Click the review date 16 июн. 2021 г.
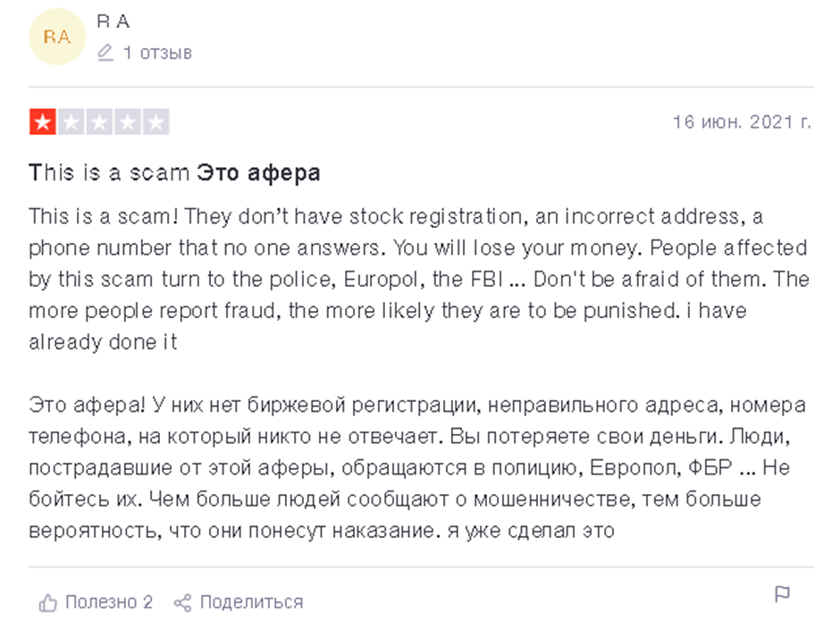The height and width of the screenshot is (637, 840). (742, 122)
